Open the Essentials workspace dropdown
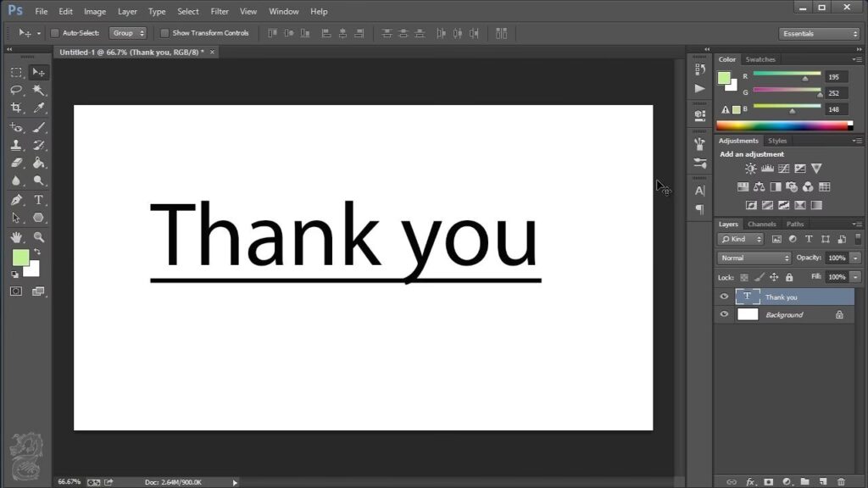Screen dimensions: 868x488 click(x=819, y=33)
